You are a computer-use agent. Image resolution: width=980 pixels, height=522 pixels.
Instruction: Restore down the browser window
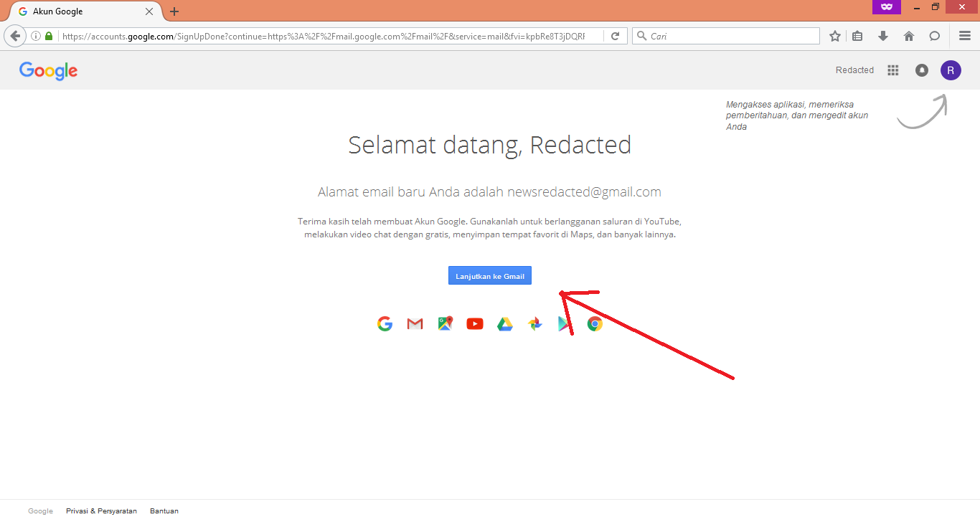(x=935, y=6)
